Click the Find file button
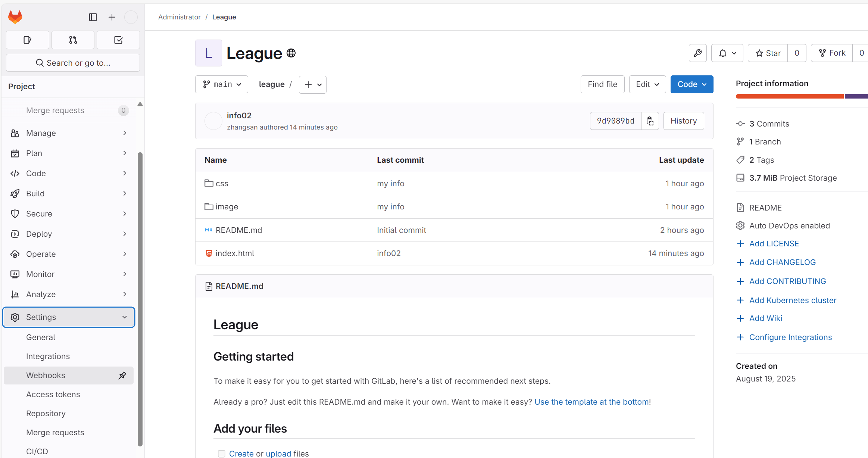The image size is (868, 458). [602, 84]
